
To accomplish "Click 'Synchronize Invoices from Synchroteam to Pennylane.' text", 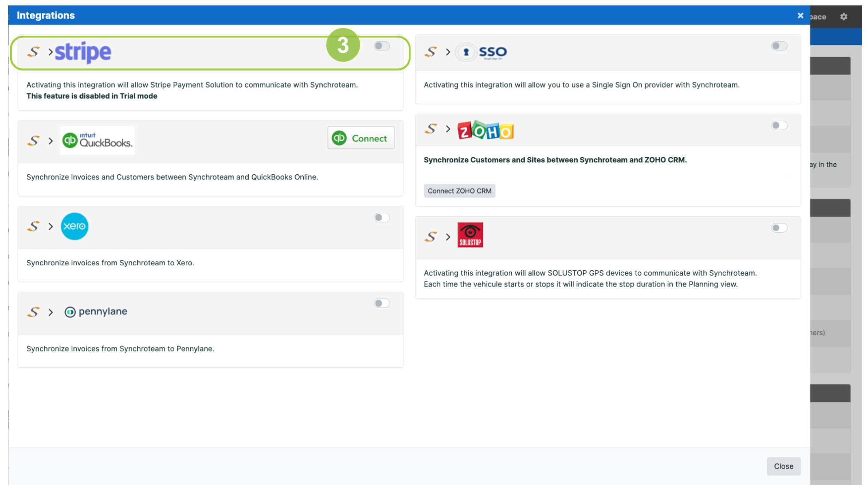I will (x=120, y=348).
